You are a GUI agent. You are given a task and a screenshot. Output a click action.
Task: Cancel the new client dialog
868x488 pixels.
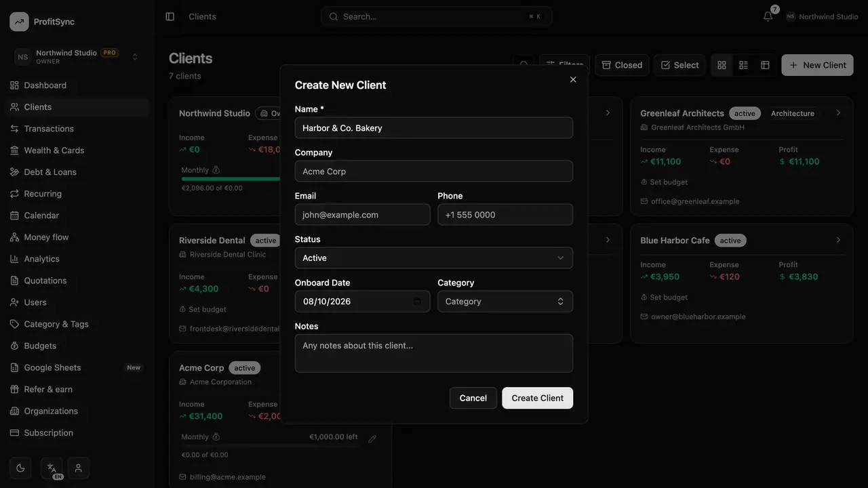[473, 398]
